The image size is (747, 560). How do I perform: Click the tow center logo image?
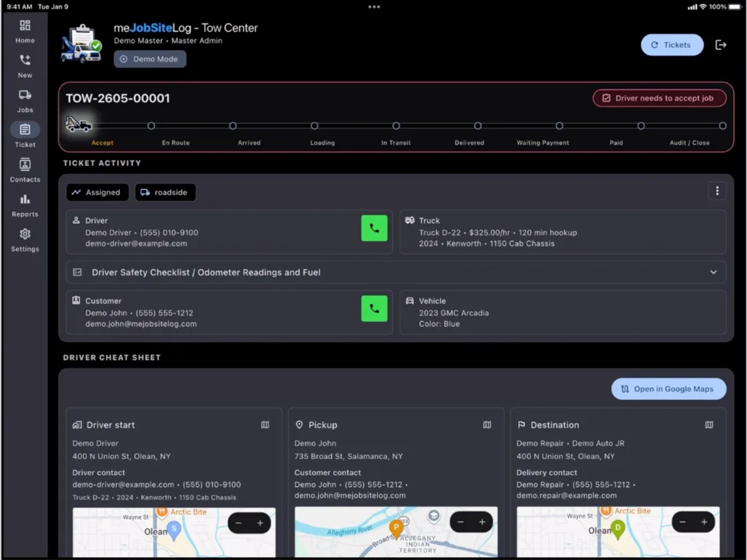[x=81, y=44]
